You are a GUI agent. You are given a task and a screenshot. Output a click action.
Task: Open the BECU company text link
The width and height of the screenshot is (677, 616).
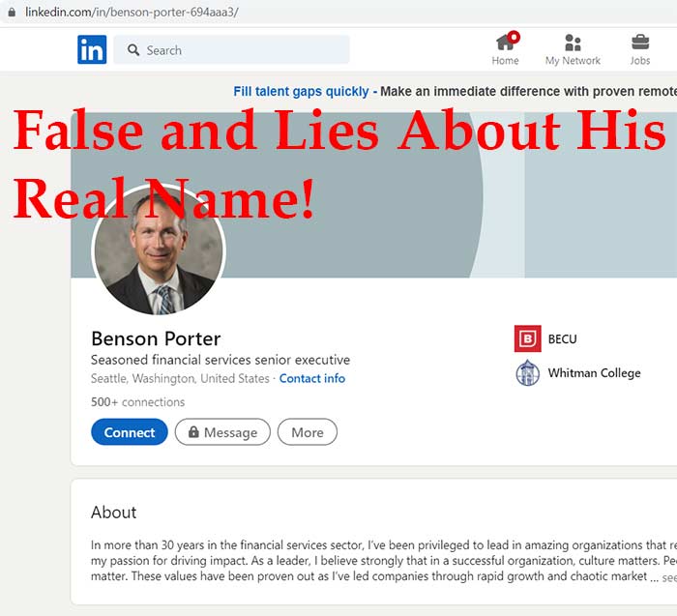coord(562,339)
